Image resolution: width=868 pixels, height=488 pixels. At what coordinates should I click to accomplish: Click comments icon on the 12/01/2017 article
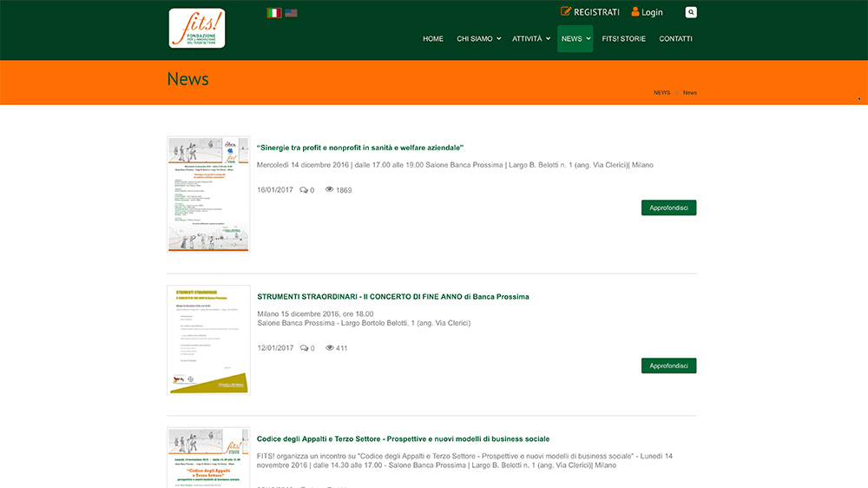(304, 348)
